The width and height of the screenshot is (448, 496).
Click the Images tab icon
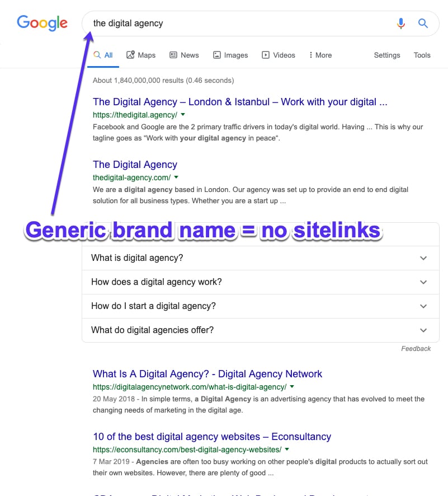(216, 54)
